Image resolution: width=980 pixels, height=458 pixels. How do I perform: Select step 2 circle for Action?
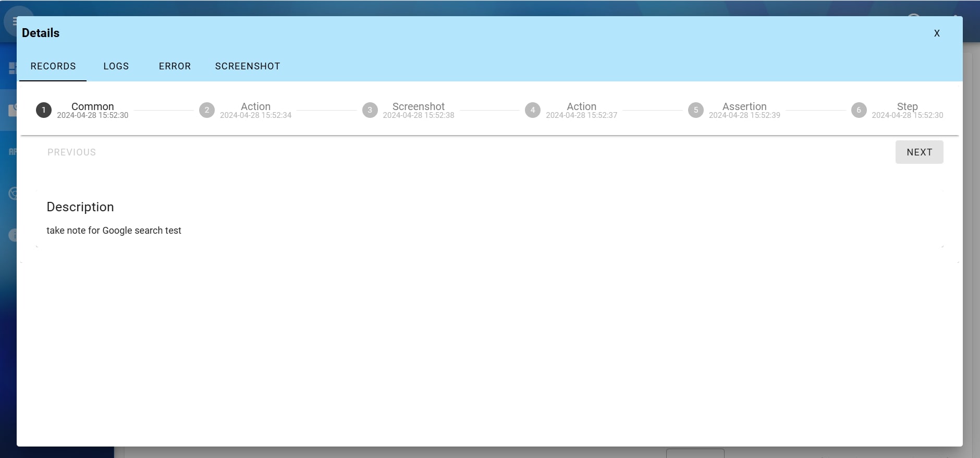click(x=207, y=110)
